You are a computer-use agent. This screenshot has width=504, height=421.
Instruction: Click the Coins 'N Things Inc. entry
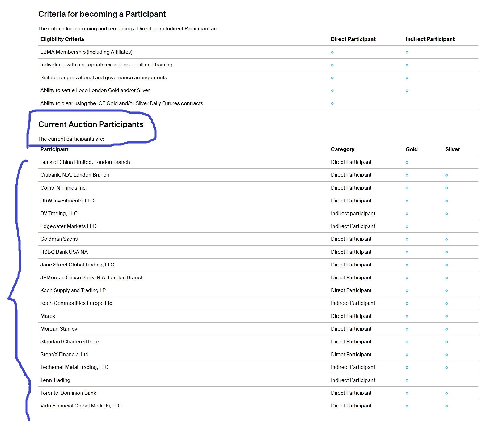point(63,188)
